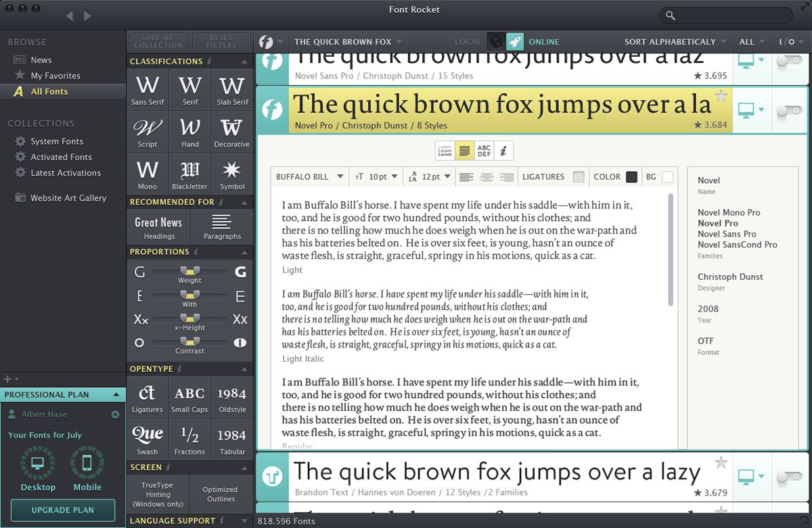Viewport: 812px width, 528px height.
Task: Select Activated Fonts collection
Action: tap(61, 157)
